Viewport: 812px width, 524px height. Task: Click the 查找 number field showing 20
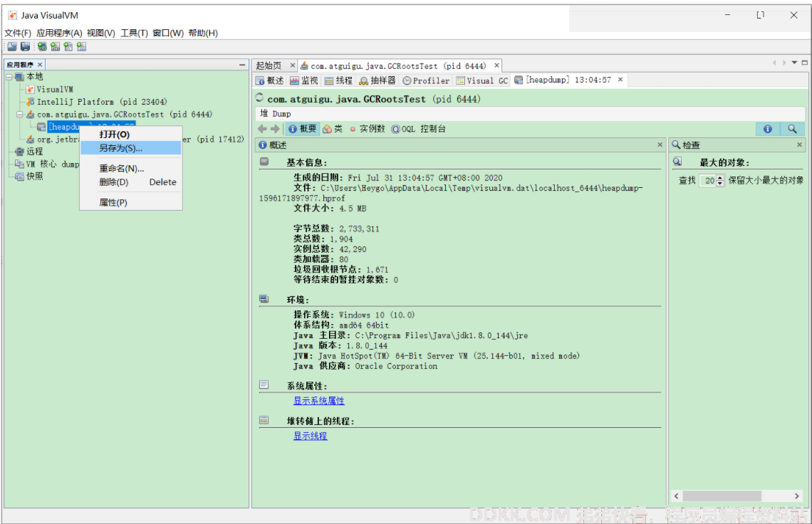click(x=708, y=180)
